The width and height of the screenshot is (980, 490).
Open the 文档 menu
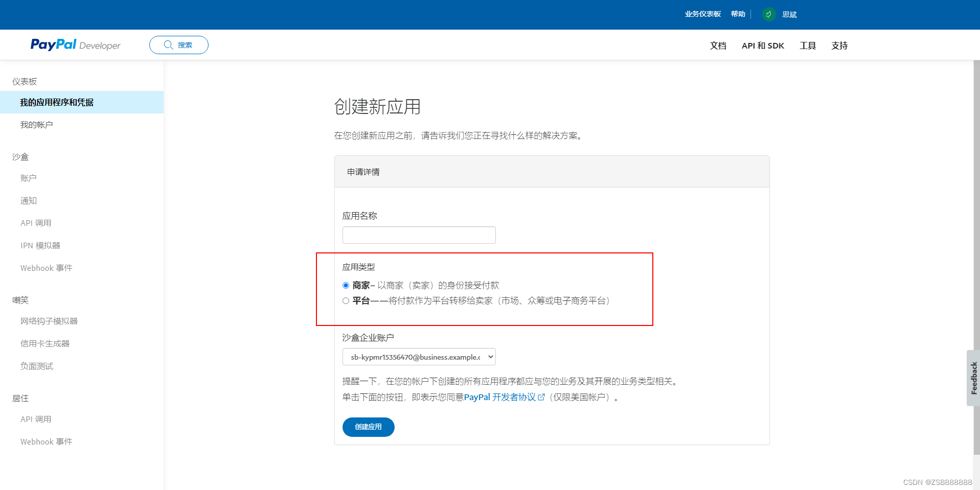point(718,45)
